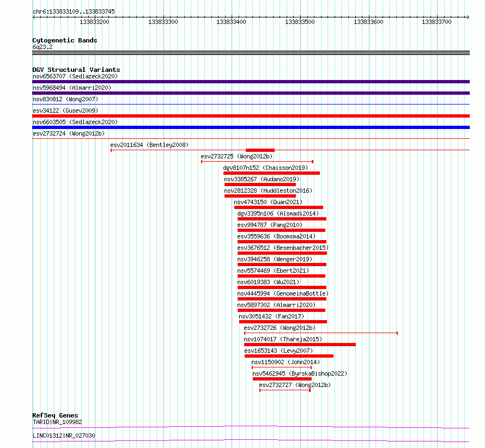Select nsv5897302 (Almarri2020) label
485x448 pixels.
pos(276,305)
